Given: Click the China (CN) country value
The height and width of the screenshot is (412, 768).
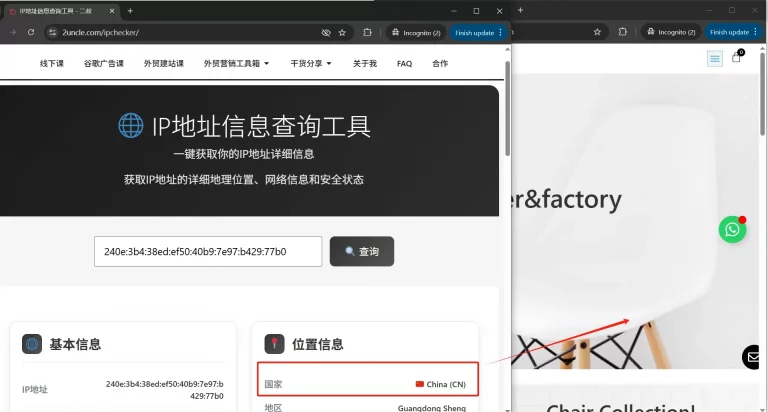Looking at the screenshot, I should coord(441,384).
